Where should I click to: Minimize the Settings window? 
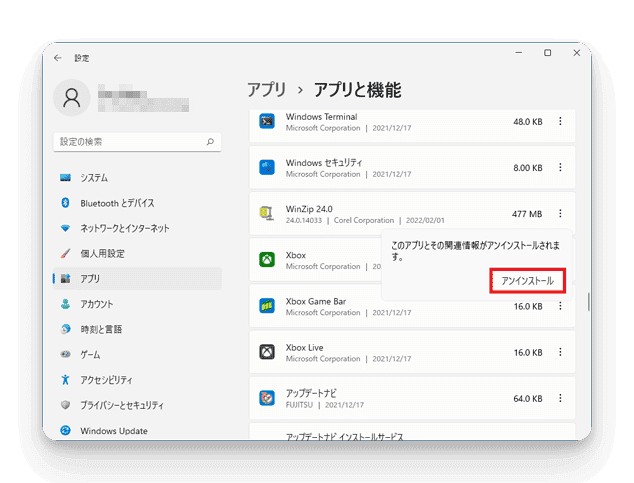coord(519,53)
